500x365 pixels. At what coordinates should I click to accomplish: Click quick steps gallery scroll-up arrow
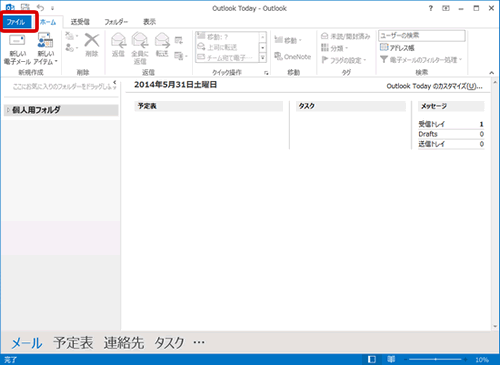pyautogui.click(x=263, y=37)
